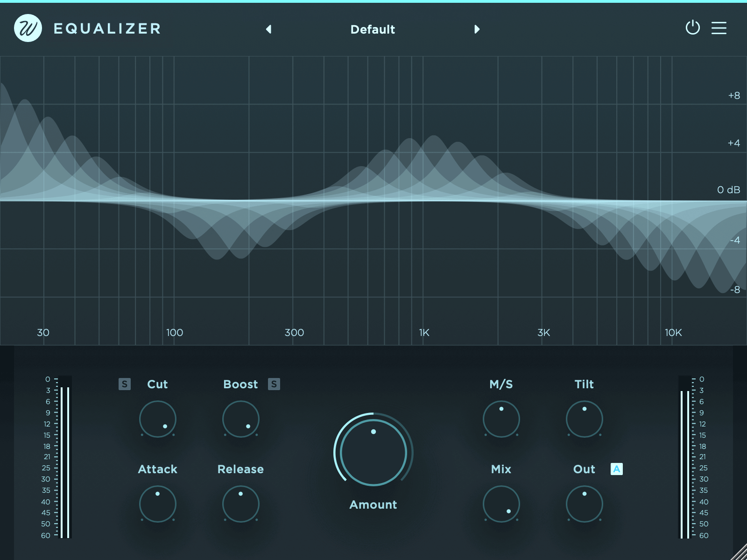Click the Mix knob
Image resolution: width=747 pixels, height=560 pixels.
tap(501, 504)
